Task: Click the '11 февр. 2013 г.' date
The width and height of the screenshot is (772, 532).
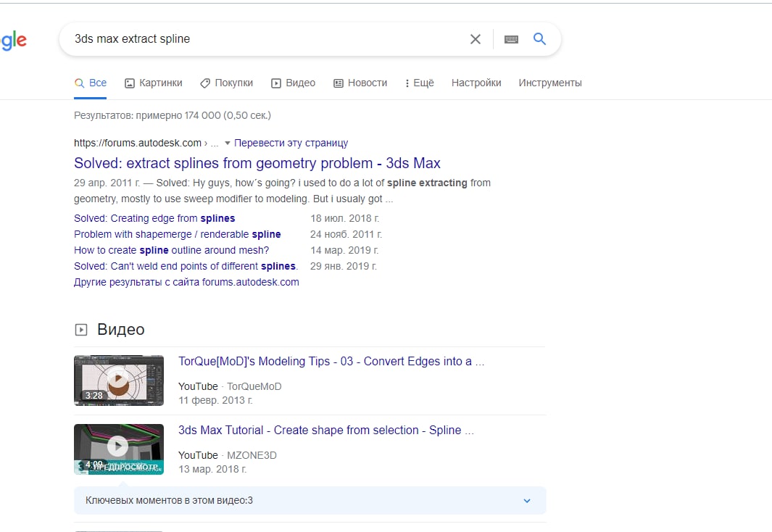Action: 215,400
